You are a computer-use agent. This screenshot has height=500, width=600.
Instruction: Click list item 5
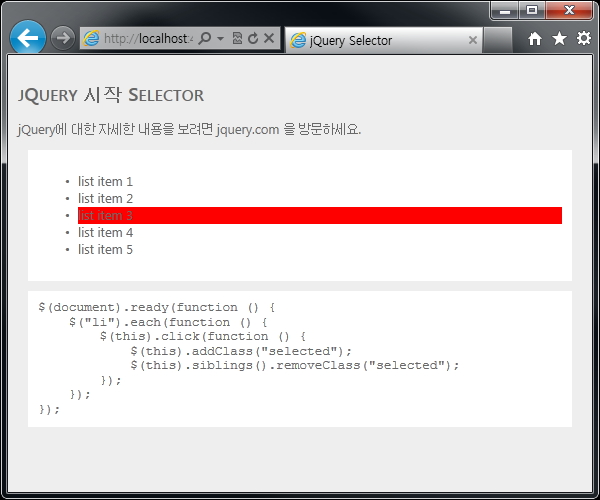coord(105,249)
